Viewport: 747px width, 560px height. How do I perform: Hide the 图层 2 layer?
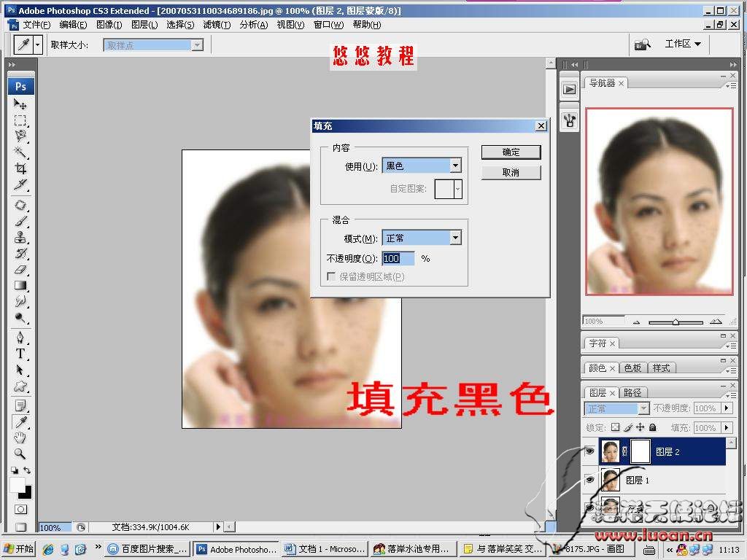589,451
